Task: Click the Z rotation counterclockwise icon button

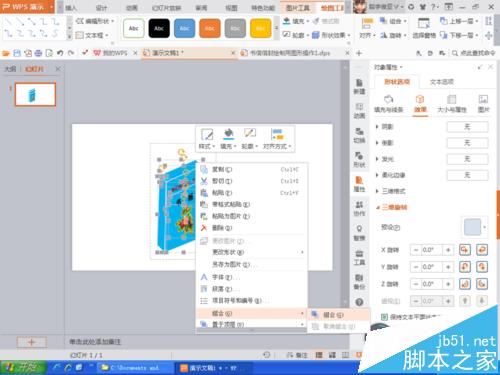Action: 482,284
